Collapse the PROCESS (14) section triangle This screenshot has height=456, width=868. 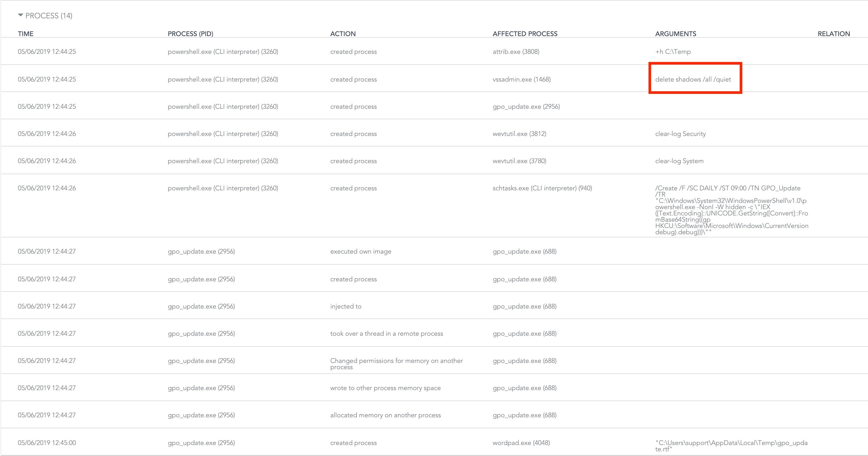[x=21, y=15]
